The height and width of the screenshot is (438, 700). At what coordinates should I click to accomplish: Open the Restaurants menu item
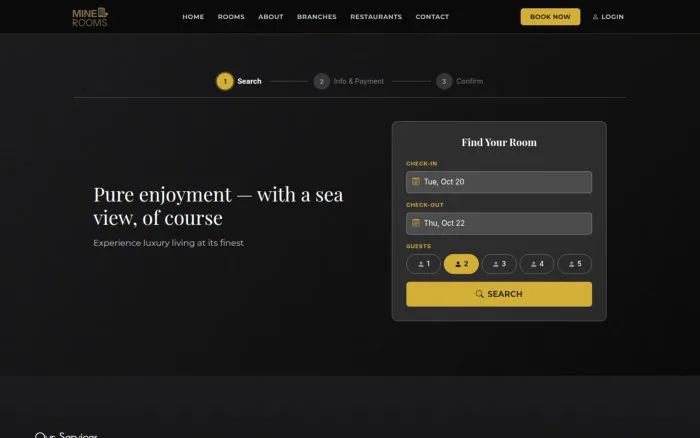[x=376, y=17]
